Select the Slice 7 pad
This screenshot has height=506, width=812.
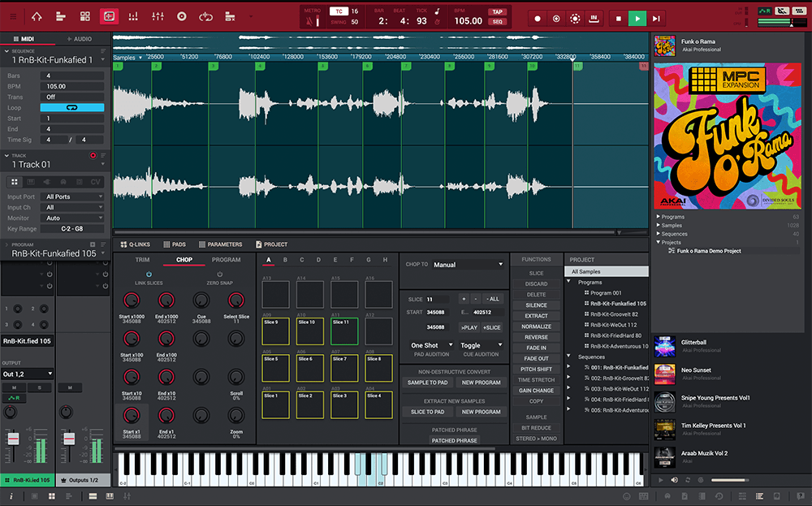click(344, 367)
